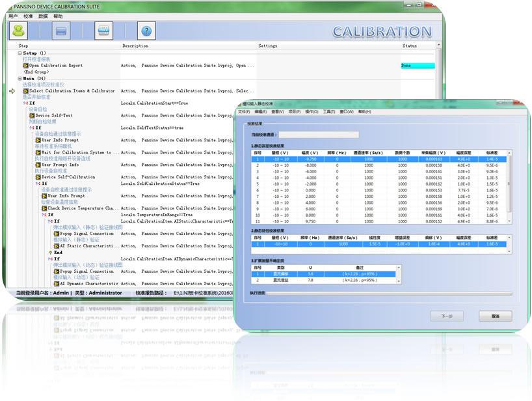
Task: Click the Device Self-Calibration step icon
Action: point(38,177)
